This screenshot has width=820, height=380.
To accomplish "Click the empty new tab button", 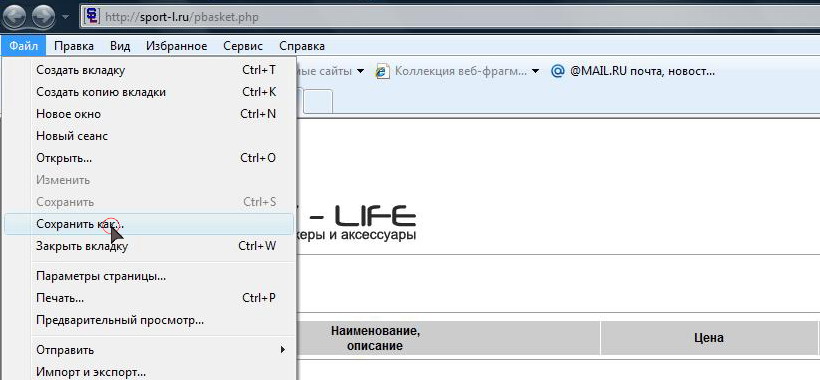I will [318, 101].
